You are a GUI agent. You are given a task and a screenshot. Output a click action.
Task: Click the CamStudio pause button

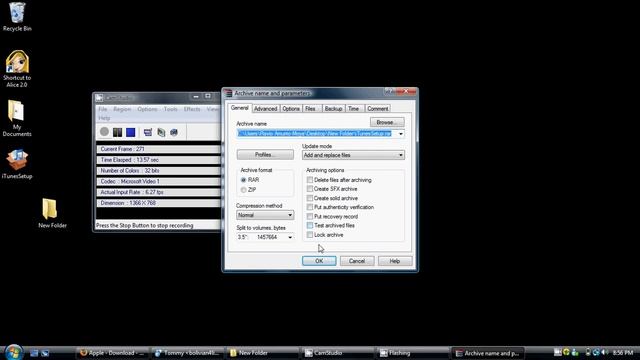[x=118, y=132]
